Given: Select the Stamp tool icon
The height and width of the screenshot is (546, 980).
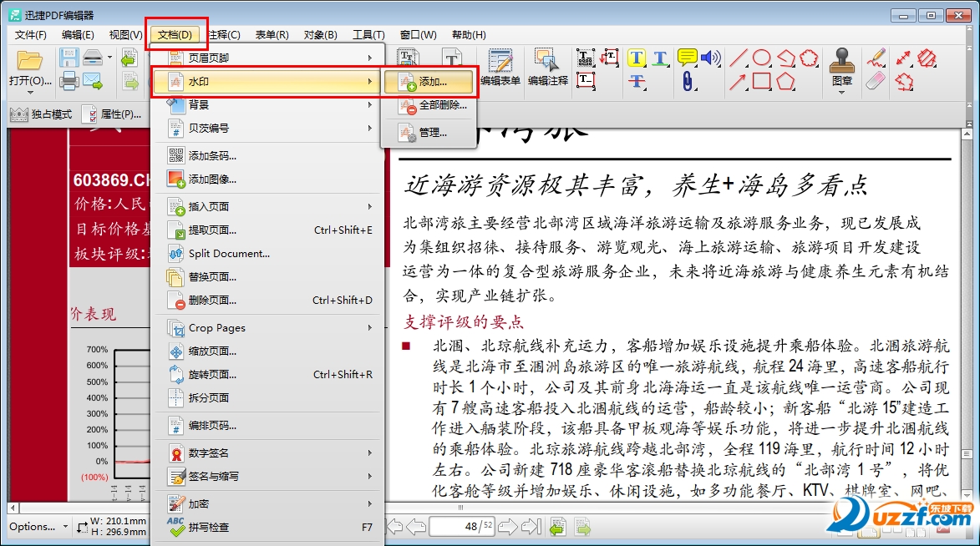Looking at the screenshot, I should [842, 60].
